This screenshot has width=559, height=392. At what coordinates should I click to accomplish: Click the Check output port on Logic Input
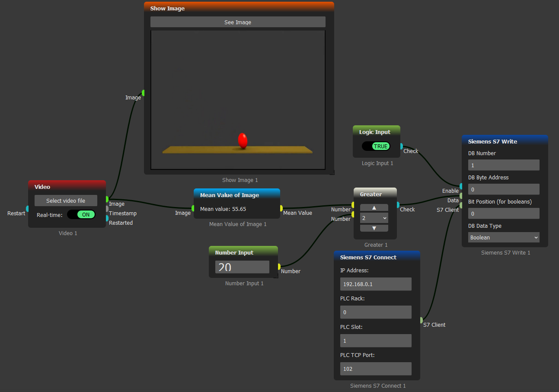coord(401,146)
